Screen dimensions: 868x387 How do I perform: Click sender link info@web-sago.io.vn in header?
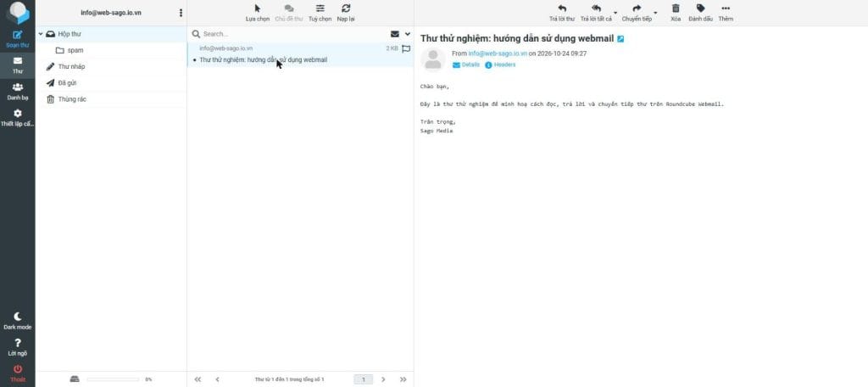coord(498,53)
